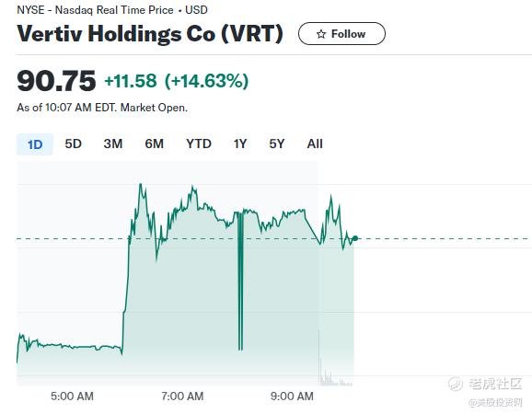This screenshot has width=532, height=414.
Task: Click the sharp dip spike on chart
Action: (240, 282)
